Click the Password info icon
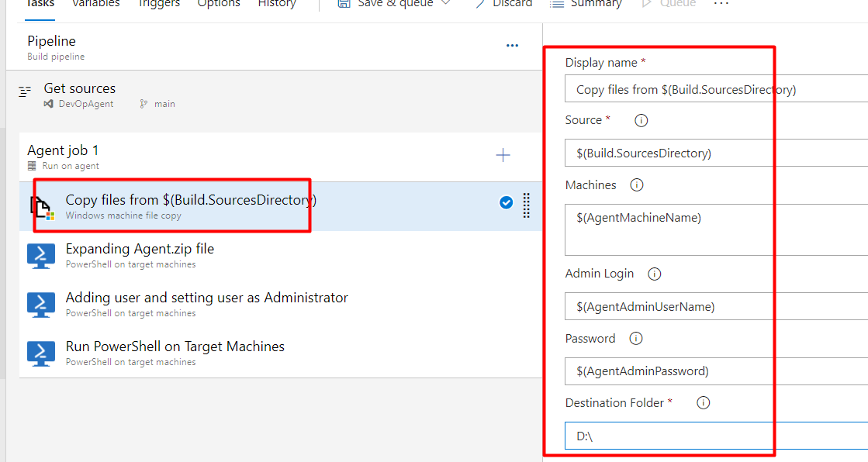The height and width of the screenshot is (462, 868). [x=636, y=338]
